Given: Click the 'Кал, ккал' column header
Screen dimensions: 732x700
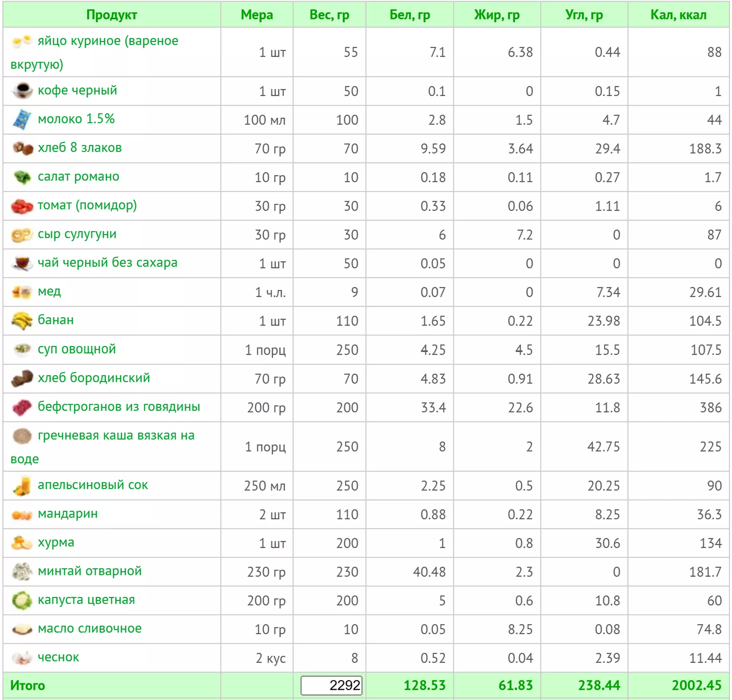Looking at the screenshot, I should 678,14.
